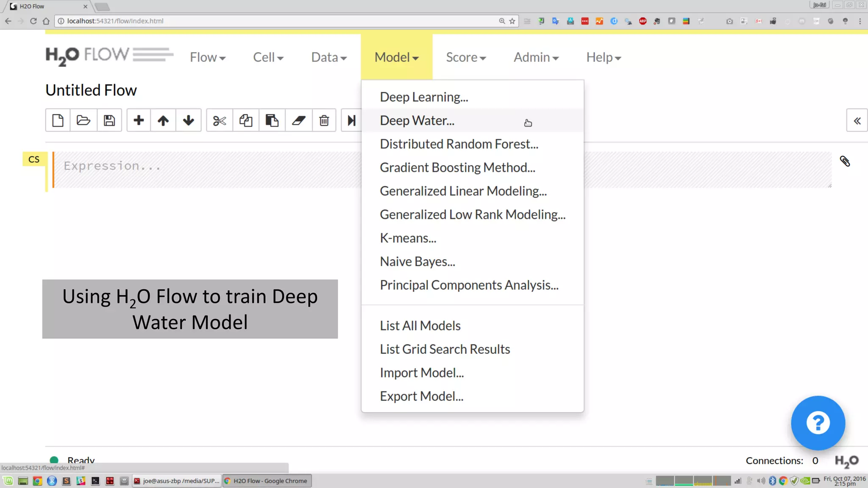The height and width of the screenshot is (488, 868).
Task: Cut cell with scissors icon
Action: pyautogui.click(x=220, y=121)
